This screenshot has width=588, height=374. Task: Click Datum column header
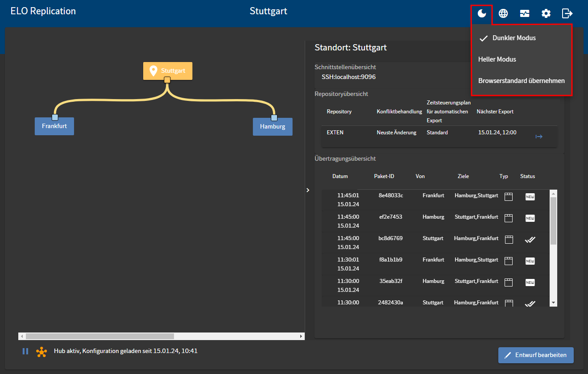coord(340,176)
